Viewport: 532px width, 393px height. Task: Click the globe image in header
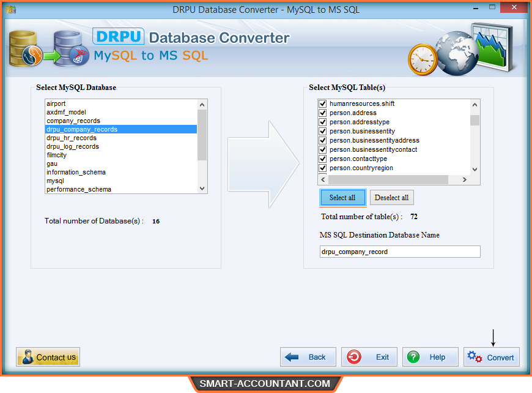point(456,53)
